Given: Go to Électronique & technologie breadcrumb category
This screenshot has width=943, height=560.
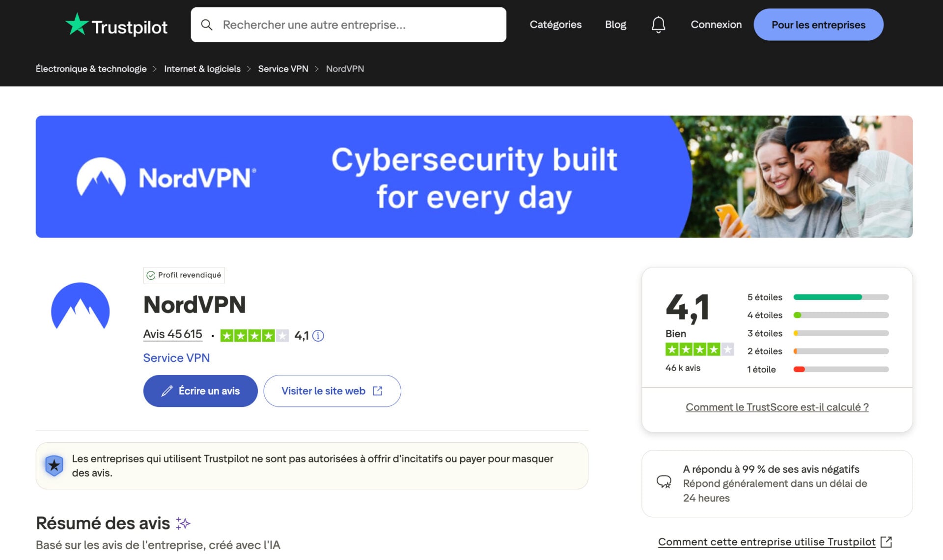Looking at the screenshot, I should 91,69.
